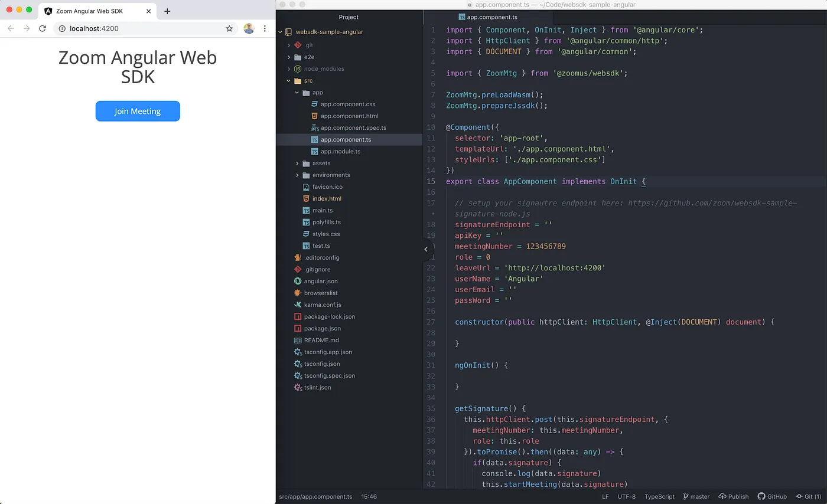Expand the assets folder

point(297,163)
